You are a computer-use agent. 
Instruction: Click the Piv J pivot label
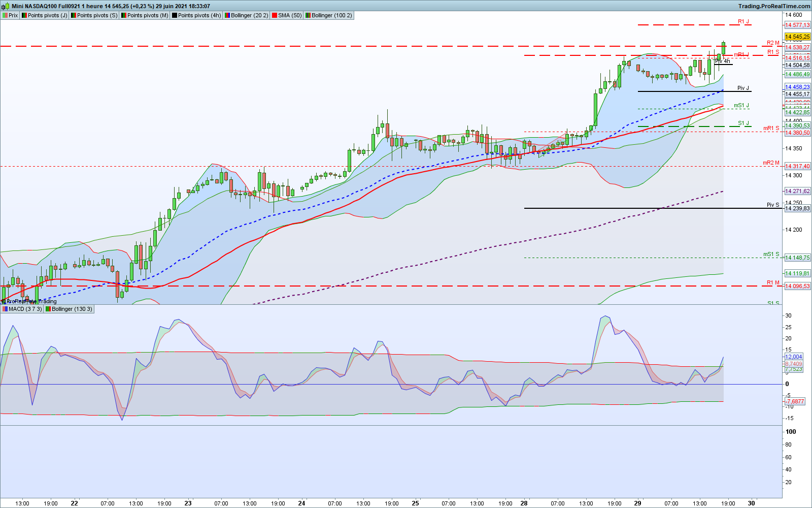[x=743, y=88]
